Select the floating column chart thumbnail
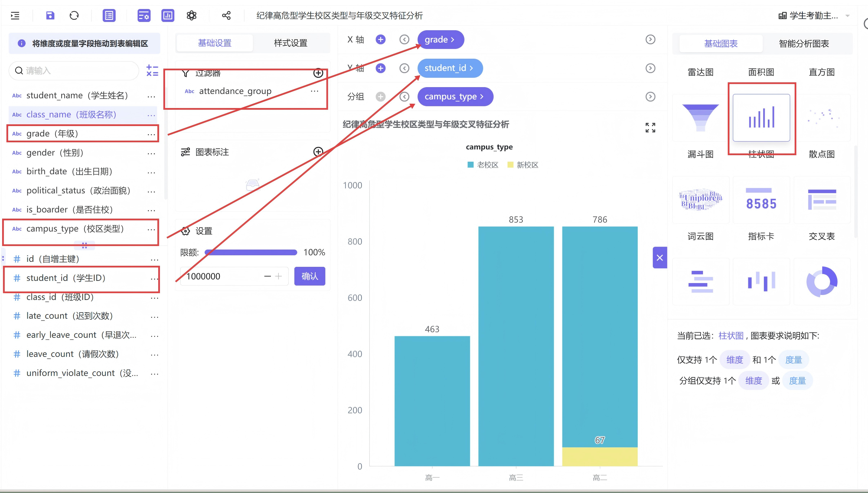 (761, 282)
